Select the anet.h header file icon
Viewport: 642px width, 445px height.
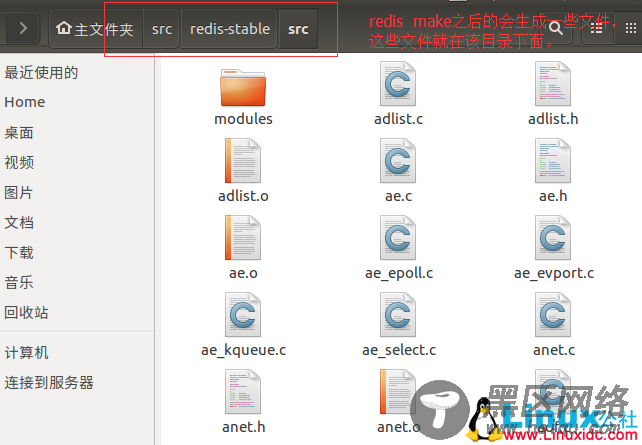pyautogui.click(x=243, y=391)
